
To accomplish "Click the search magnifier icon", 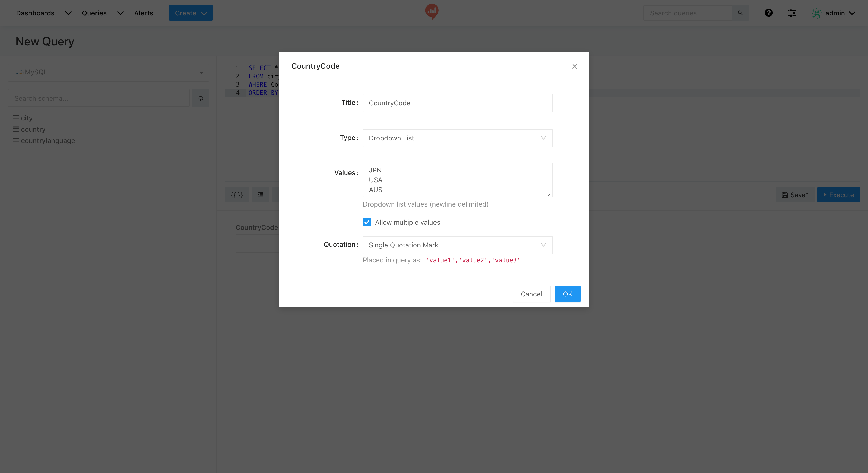I will pos(740,13).
